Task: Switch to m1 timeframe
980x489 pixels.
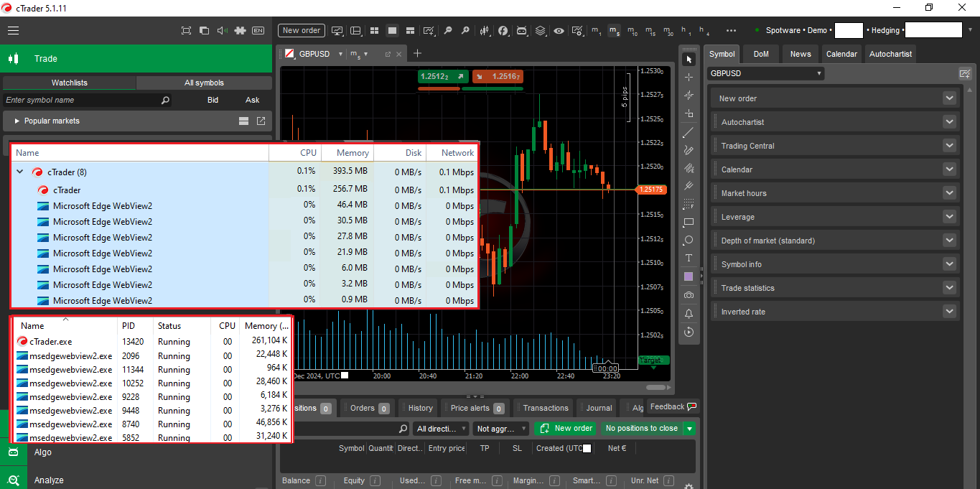Action: click(597, 31)
